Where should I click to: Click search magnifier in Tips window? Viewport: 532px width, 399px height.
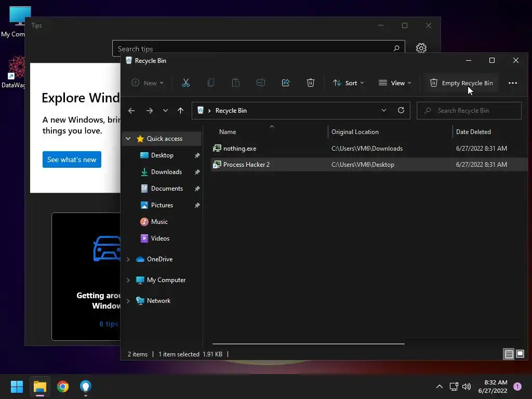[396, 48]
